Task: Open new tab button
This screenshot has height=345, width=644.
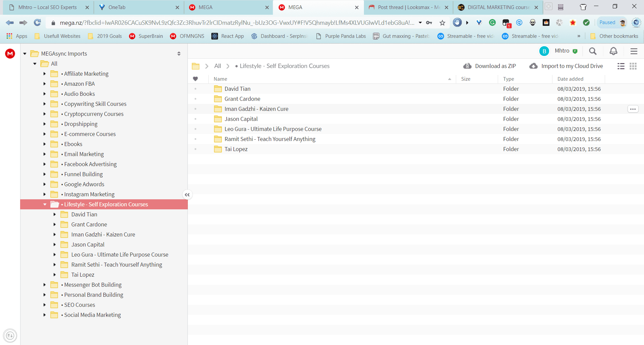Action: 548,6
